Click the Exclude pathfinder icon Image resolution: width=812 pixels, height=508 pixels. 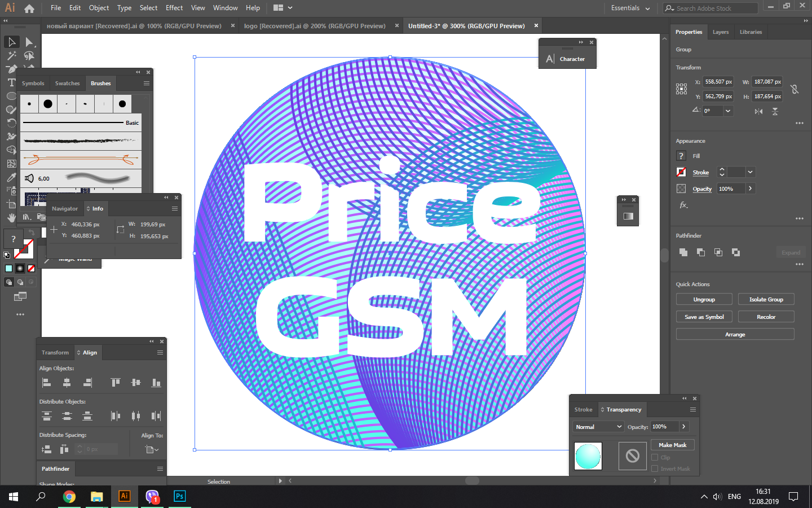(736, 252)
